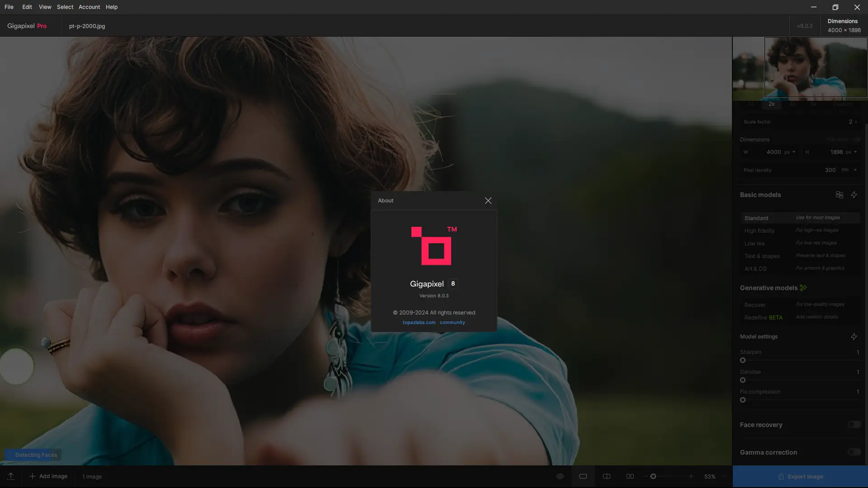Screen dimensions: 868x488
Task: Close the About dialog
Action: [x=488, y=201]
